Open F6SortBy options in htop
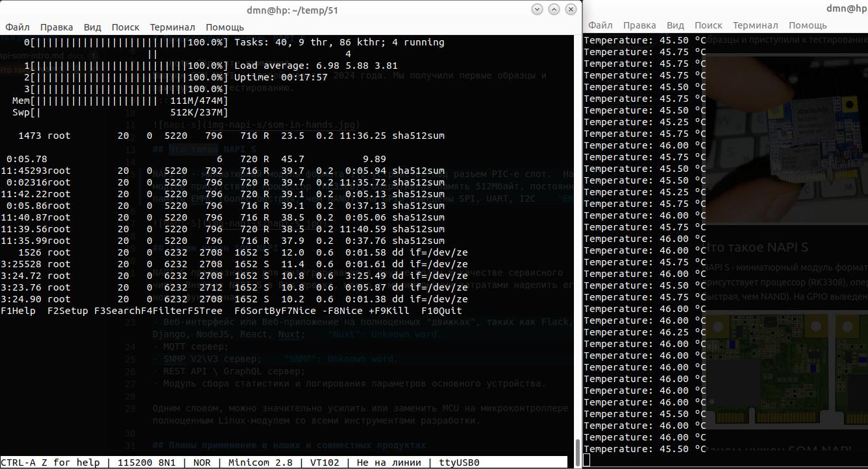The width and height of the screenshot is (868, 469). click(256, 311)
